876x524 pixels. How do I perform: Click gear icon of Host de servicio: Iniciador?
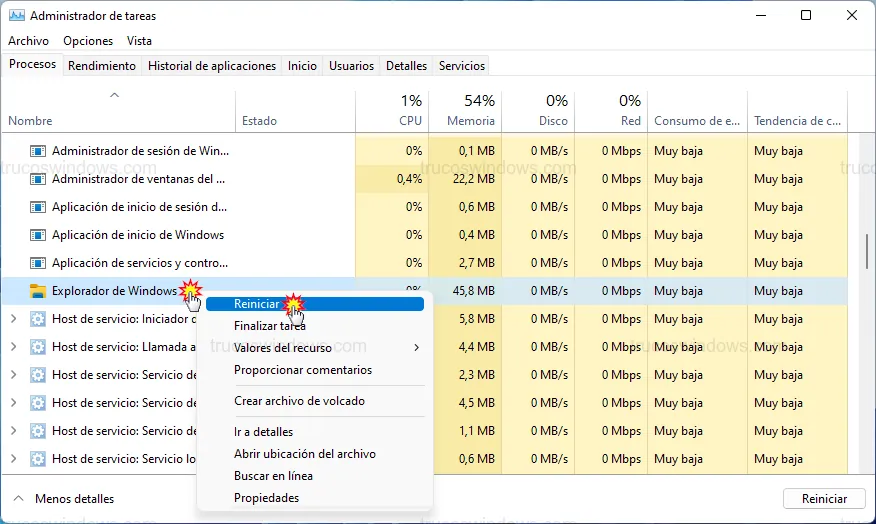pyautogui.click(x=38, y=319)
